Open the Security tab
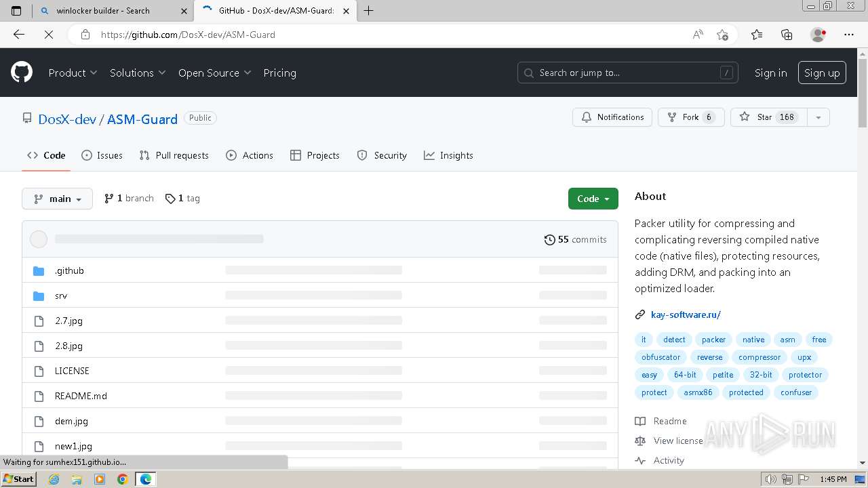The height and width of the screenshot is (488, 868). click(x=382, y=155)
